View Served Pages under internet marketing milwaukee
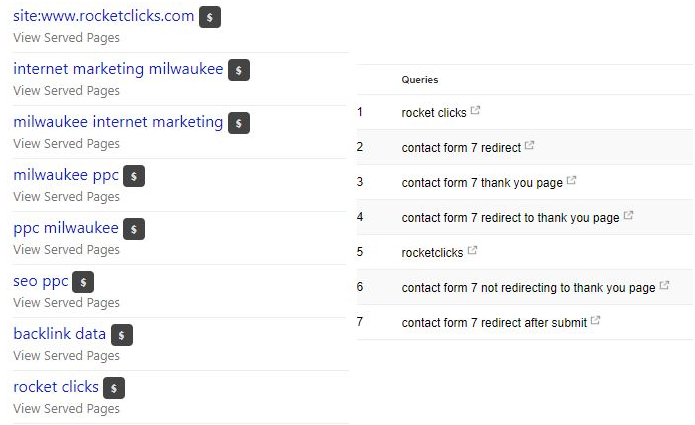695x425 pixels. [66, 91]
